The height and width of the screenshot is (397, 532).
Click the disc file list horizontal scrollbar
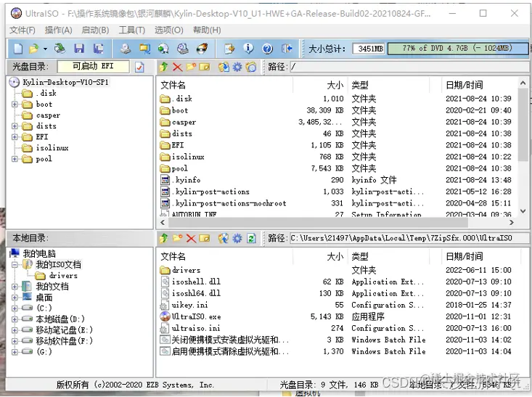pyautogui.click(x=318, y=223)
